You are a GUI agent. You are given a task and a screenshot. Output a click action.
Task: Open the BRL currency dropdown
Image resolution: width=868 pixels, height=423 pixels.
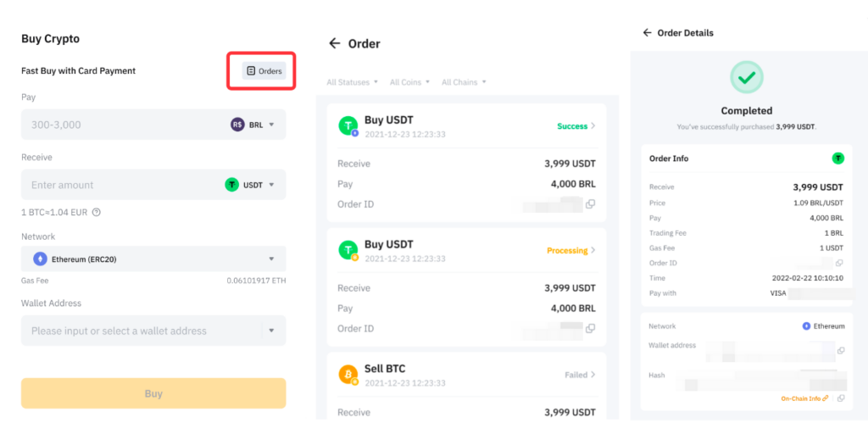click(x=253, y=125)
